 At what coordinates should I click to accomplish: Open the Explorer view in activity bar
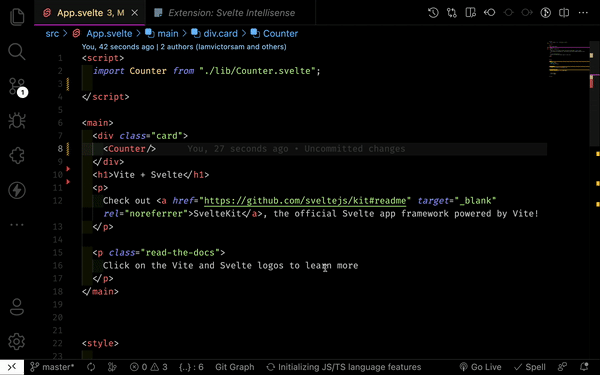tap(17, 17)
